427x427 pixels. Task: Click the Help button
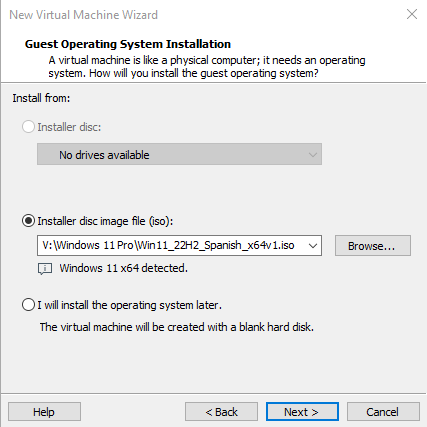click(44, 412)
